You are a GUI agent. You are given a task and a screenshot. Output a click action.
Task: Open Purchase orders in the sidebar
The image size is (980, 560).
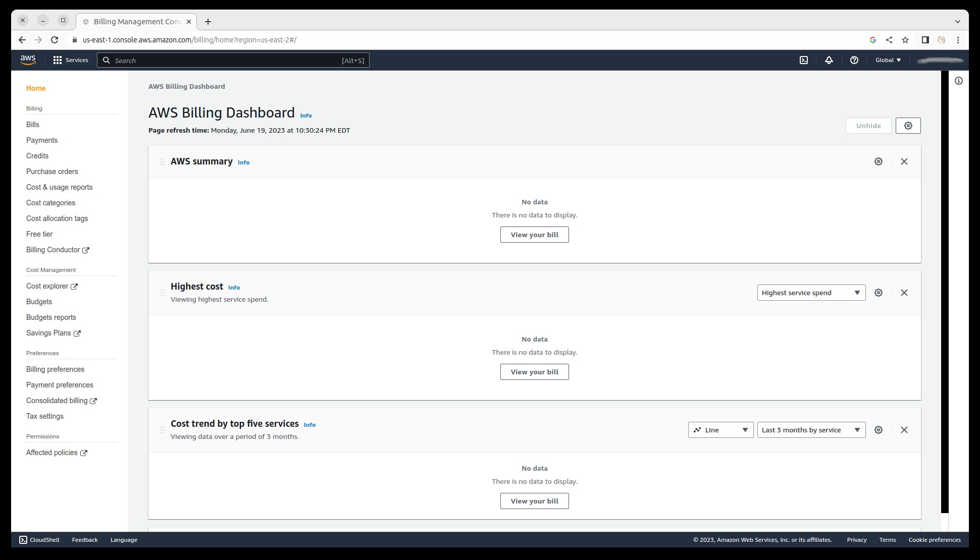tap(52, 172)
